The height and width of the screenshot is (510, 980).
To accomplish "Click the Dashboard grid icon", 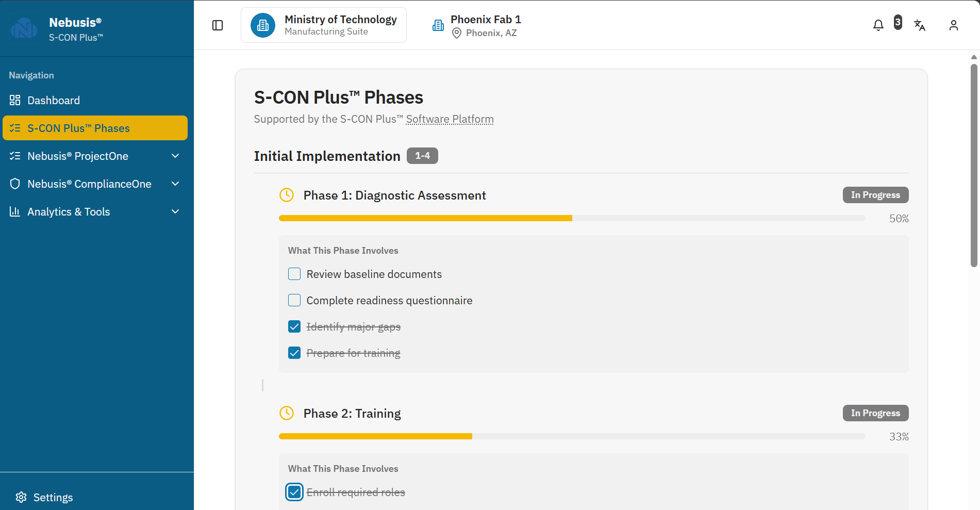I will point(15,100).
